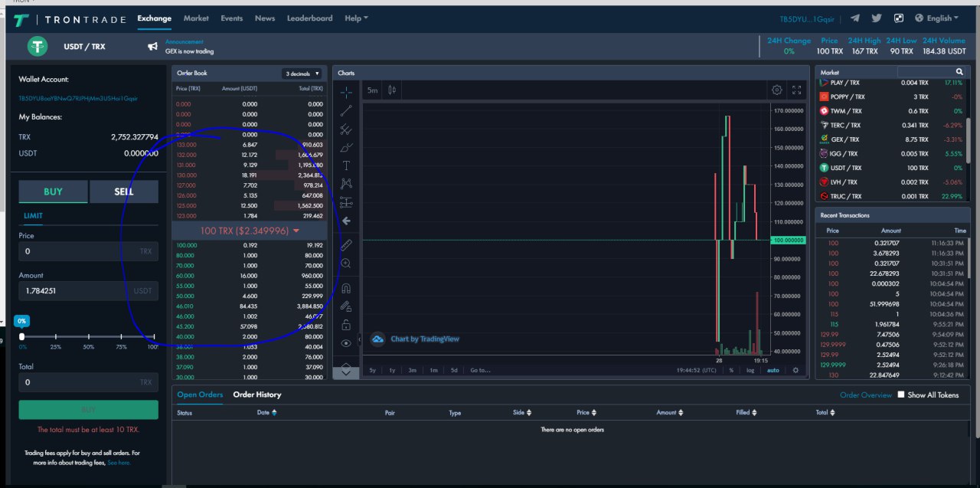Viewport: 980px width, 488px height.
Task: Open the Exchange tab
Action: [x=154, y=18]
